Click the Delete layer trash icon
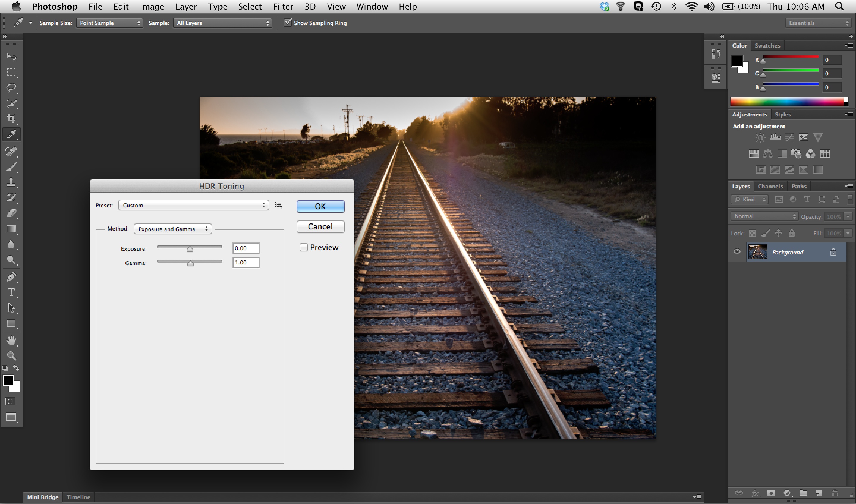 coord(835,493)
